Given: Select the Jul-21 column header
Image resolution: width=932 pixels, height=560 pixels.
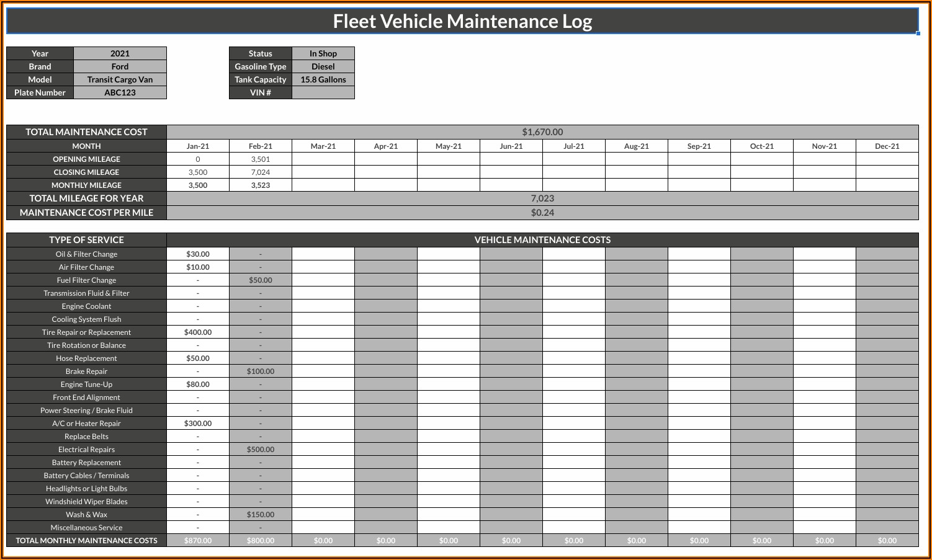Looking at the screenshot, I should tap(574, 146).
